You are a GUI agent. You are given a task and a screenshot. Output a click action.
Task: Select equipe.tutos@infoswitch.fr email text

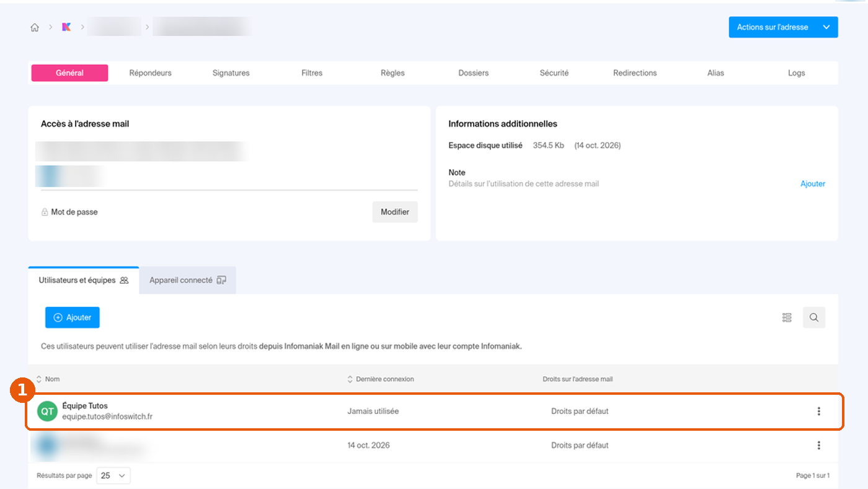[107, 417]
